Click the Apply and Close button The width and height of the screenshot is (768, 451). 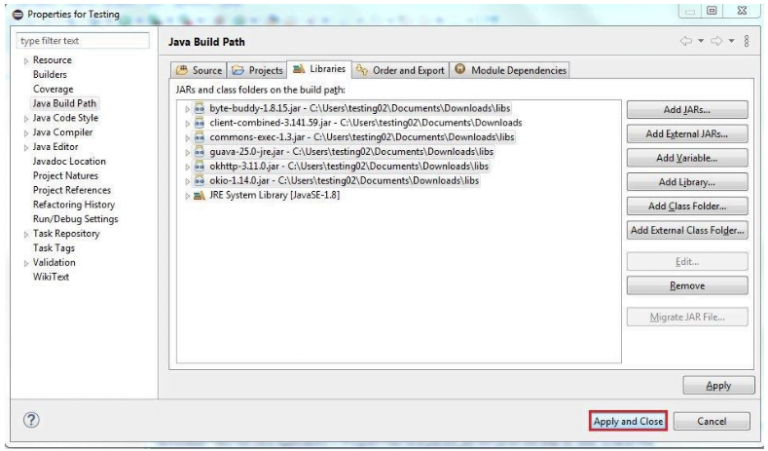coord(628,421)
